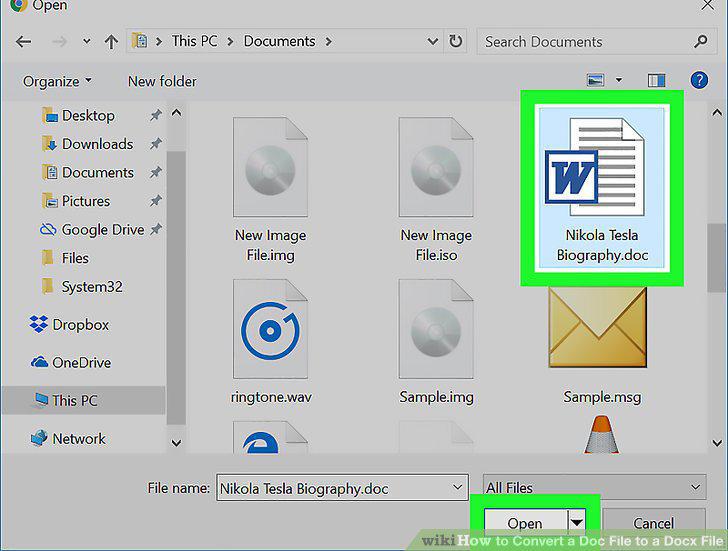Click the pin icon next to Google Drive
Viewport: 728px width, 551px height.
click(156, 229)
